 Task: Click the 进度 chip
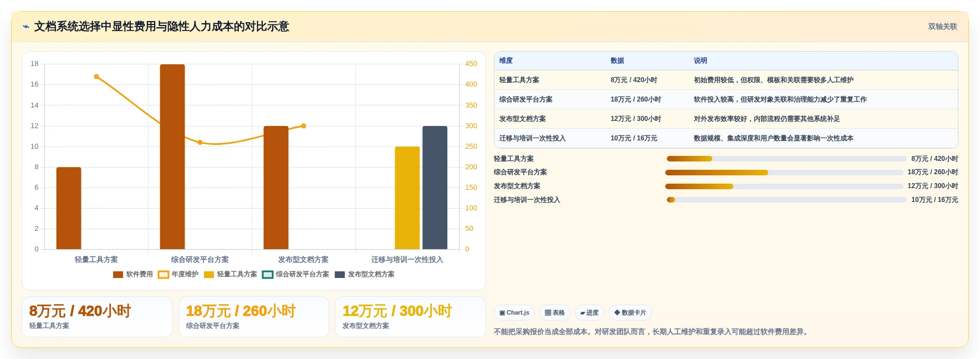pyautogui.click(x=589, y=313)
